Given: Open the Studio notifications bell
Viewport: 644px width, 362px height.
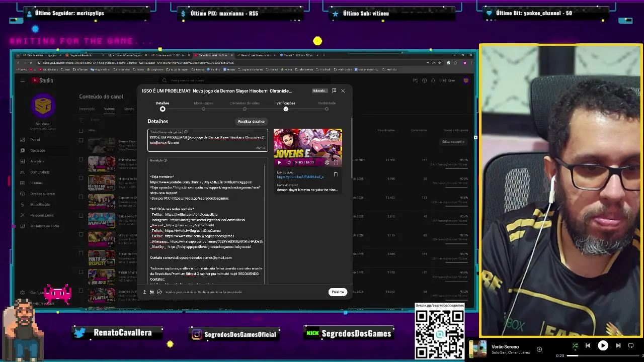Looking at the screenshot, I should click(433, 80).
